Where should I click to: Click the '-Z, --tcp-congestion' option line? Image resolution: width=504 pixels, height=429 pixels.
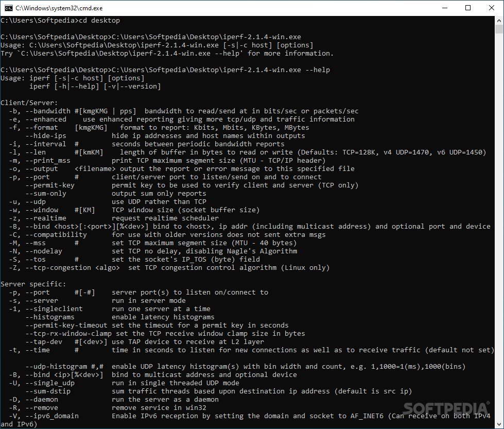pyautogui.click(x=169, y=268)
